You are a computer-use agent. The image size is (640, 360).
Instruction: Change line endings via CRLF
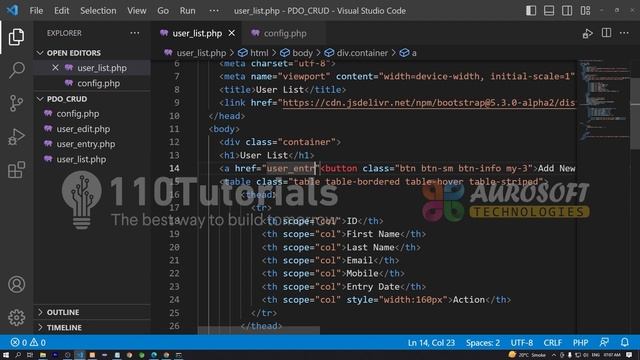pos(552,342)
